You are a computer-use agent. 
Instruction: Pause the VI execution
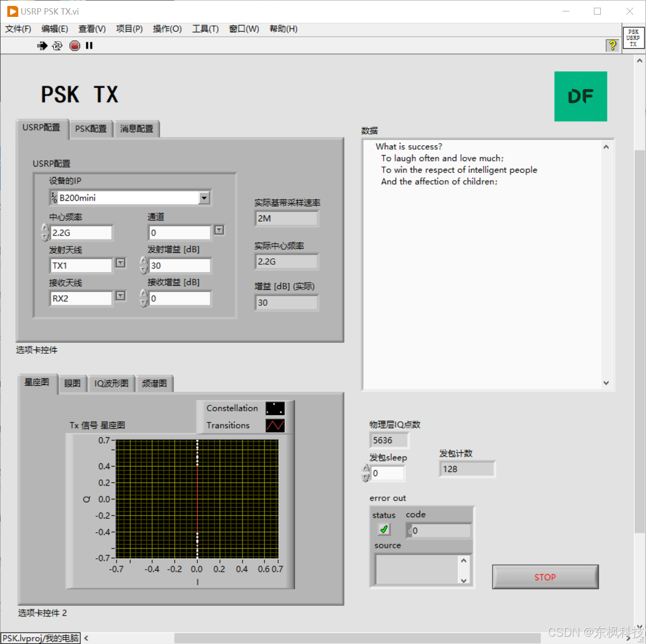[89, 46]
